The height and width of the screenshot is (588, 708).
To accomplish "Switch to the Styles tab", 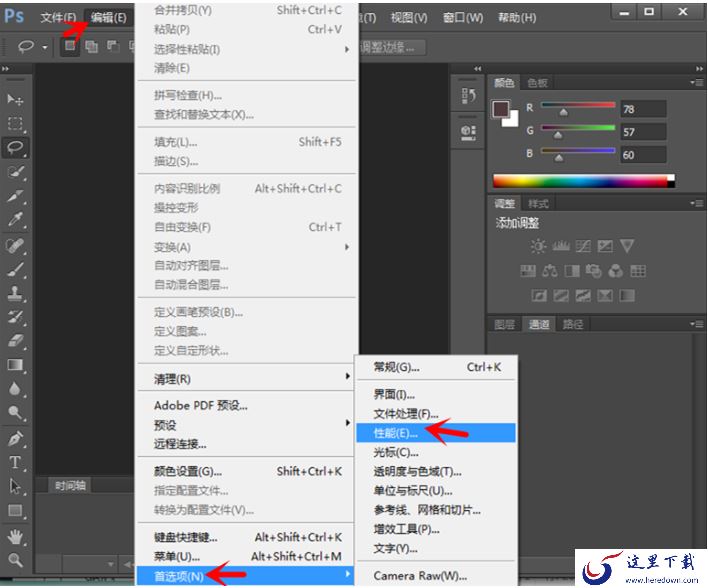I will 538,204.
